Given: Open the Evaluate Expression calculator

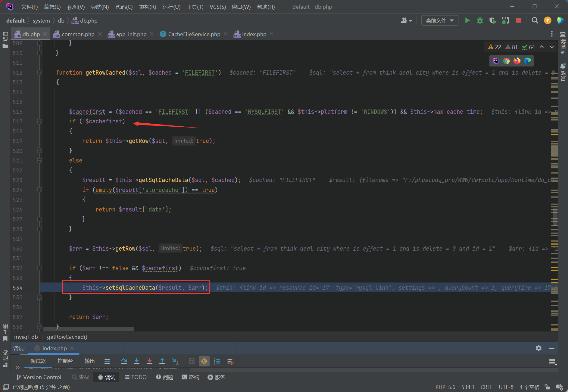Looking at the screenshot, I should tap(192, 361).
